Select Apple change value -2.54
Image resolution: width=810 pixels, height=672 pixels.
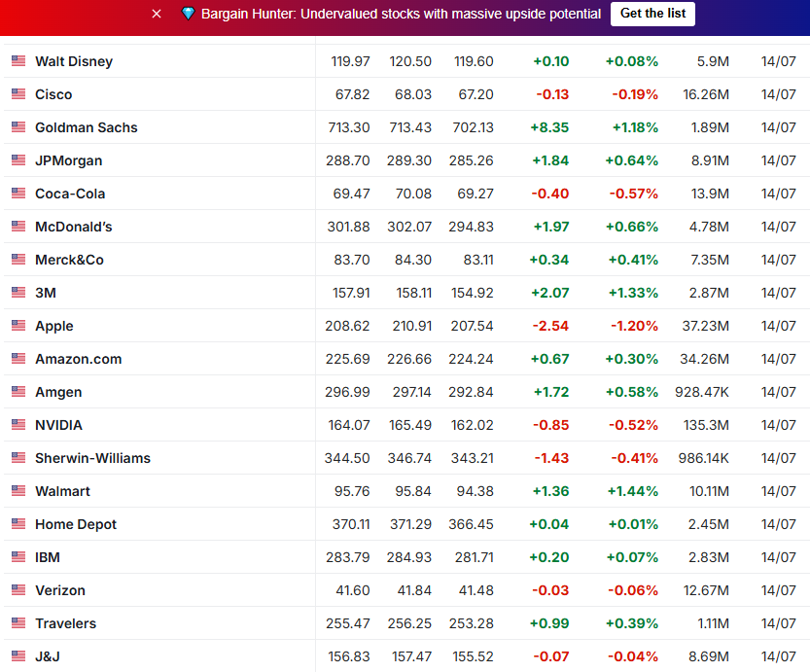(x=550, y=326)
